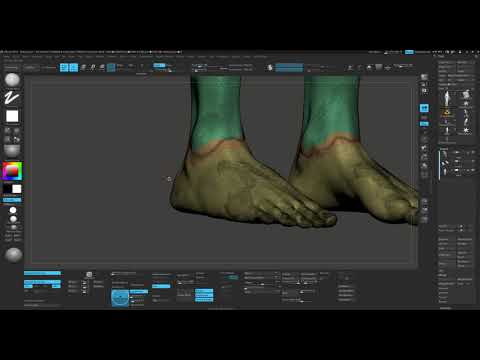The height and width of the screenshot is (360, 480).
Task: Select the white main color swatch
Action: 17,189
